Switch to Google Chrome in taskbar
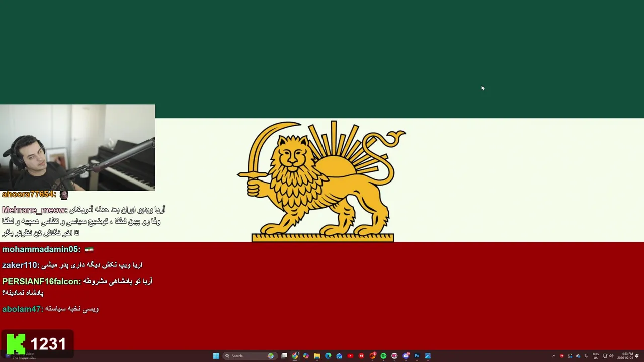Viewport: 644px width, 362px height. point(295,356)
